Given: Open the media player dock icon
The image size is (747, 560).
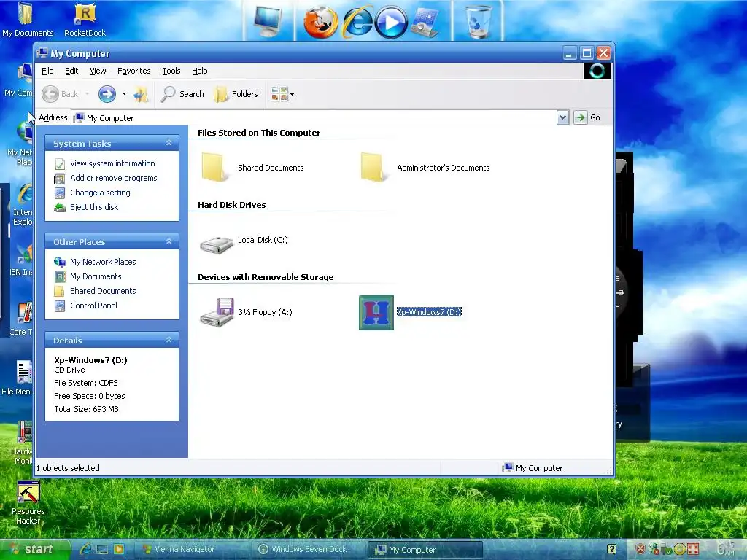Looking at the screenshot, I should 391,23.
